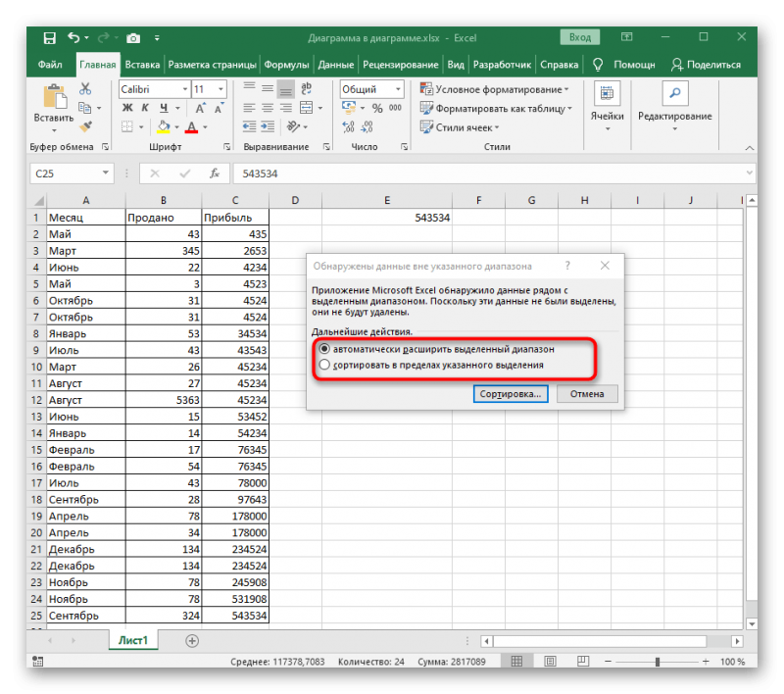Increase the indent
784x694 pixels.
(268, 126)
